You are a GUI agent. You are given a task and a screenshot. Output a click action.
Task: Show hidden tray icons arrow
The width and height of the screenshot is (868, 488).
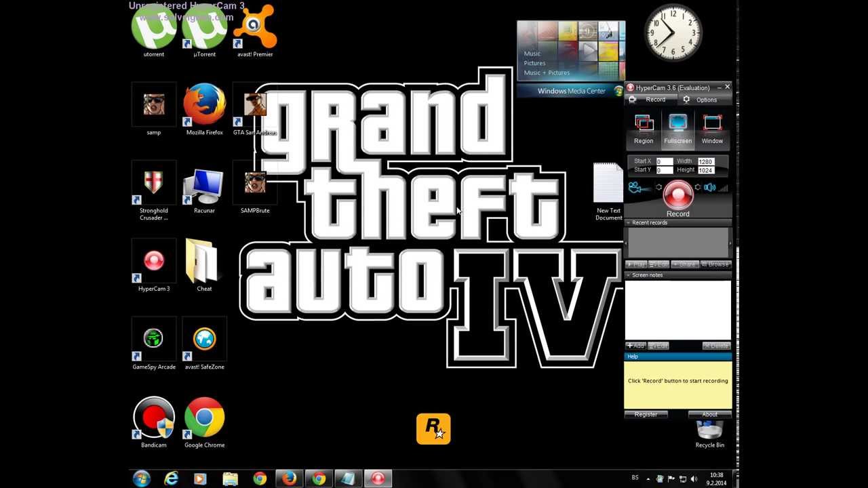(x=648, y=479)
